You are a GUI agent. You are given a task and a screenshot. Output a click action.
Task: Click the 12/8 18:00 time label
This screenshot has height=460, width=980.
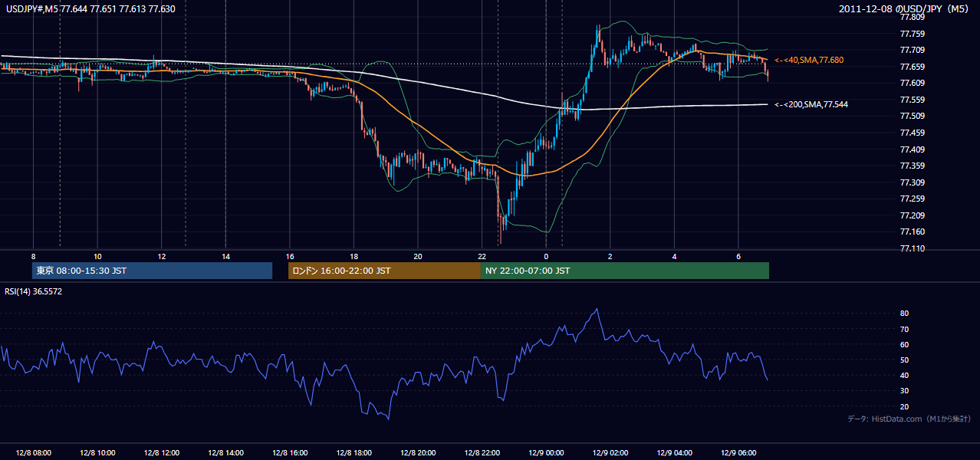(x=354, y=453)
